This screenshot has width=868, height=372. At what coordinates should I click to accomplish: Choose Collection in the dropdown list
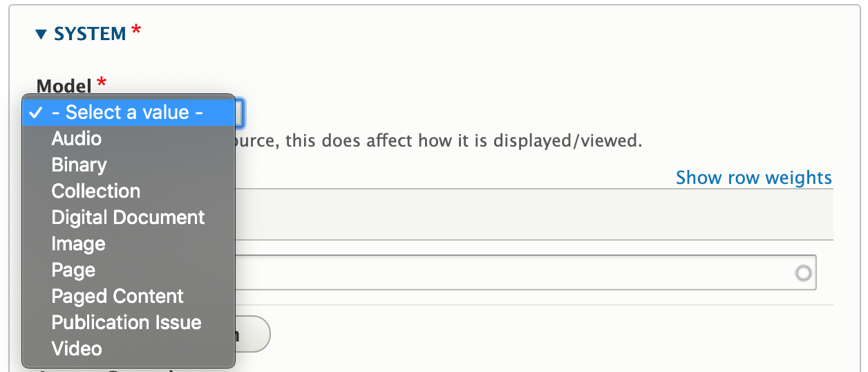tap(95, 191)
